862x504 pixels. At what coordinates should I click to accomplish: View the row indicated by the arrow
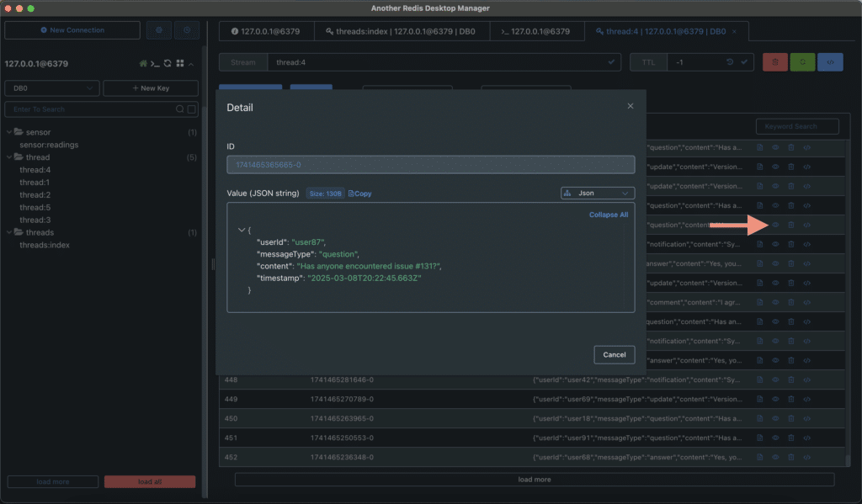click(x=774, y=225)
